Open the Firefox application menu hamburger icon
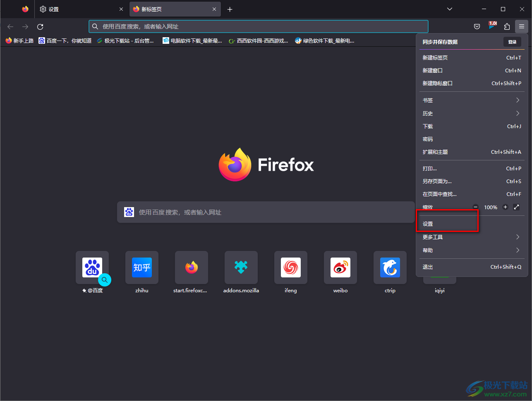 pyautogui.click(x=521, y=26)
